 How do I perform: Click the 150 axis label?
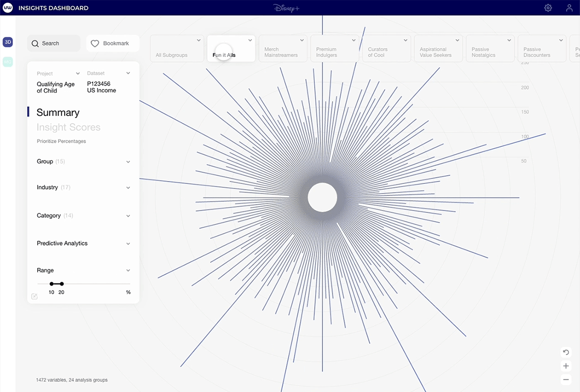click(525, 112)
